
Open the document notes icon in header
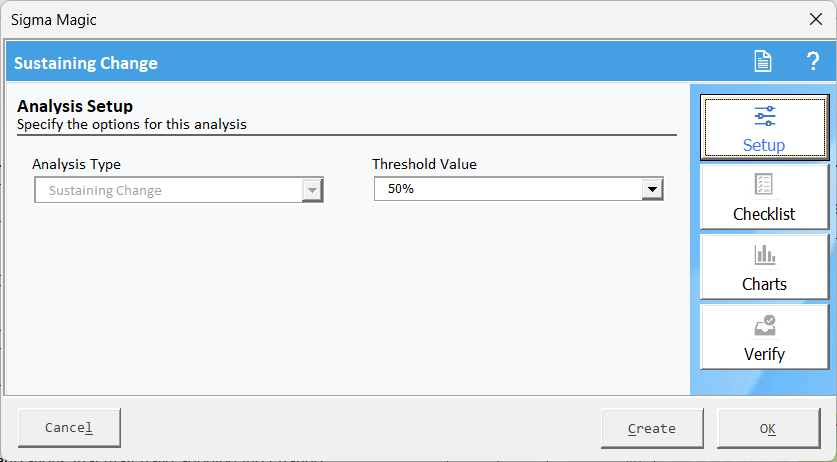tap(763, 61)
